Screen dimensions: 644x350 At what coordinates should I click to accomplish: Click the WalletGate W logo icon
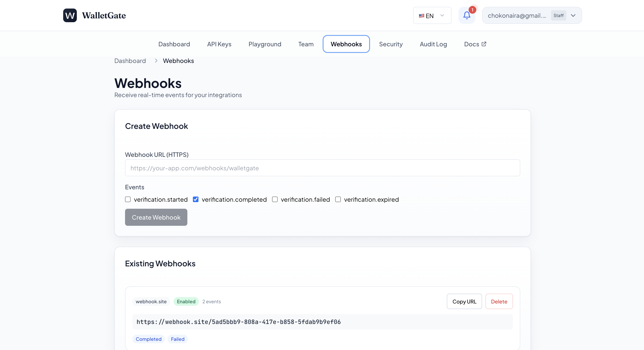[70, 16]
